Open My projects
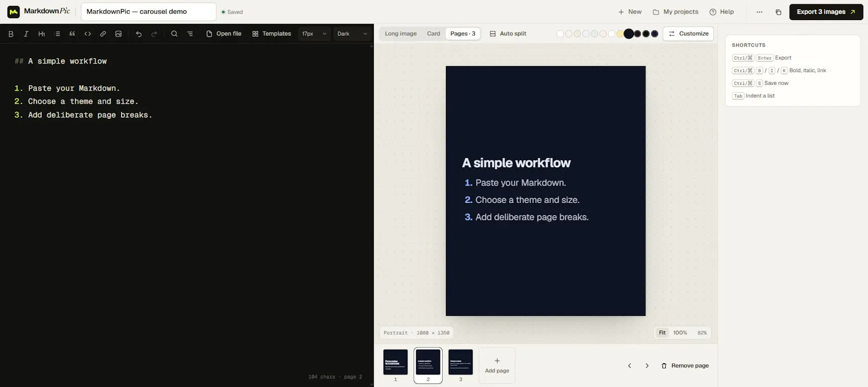 675,12
